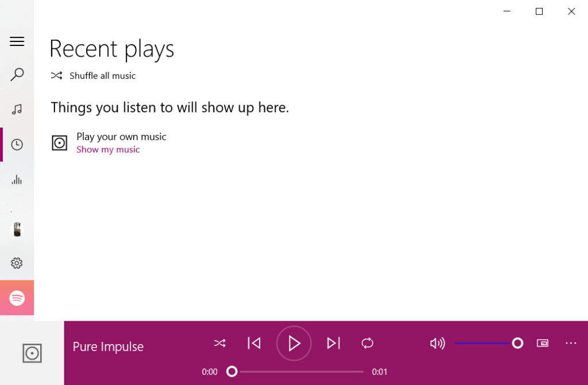
Task: Click the Recent plays heading
Action: point(112,49)
